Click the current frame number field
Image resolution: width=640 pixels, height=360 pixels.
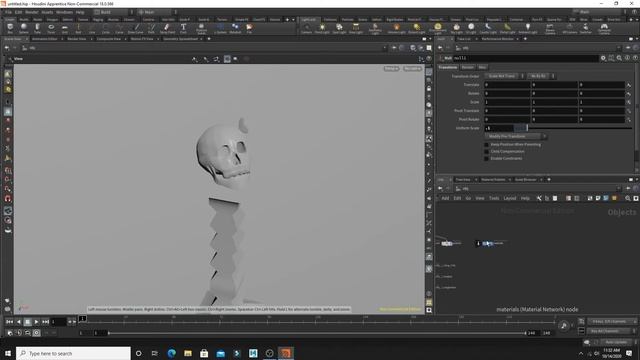point(58,322)
